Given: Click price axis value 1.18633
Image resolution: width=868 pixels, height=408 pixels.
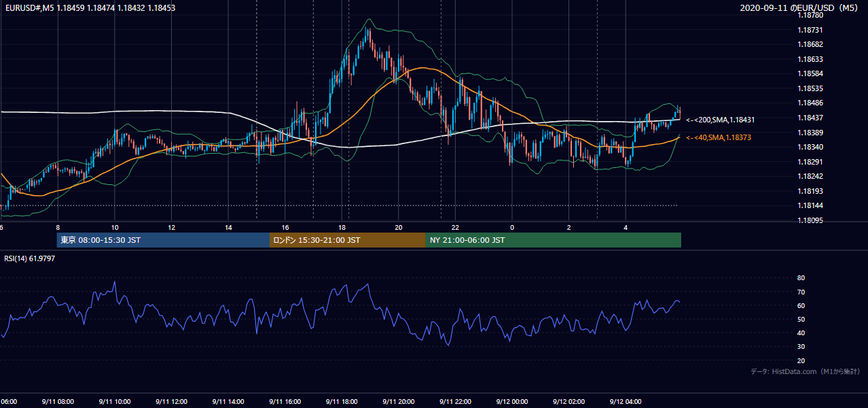Looking at the screenshot, I should pyautogui.click(x=810, y=59).
